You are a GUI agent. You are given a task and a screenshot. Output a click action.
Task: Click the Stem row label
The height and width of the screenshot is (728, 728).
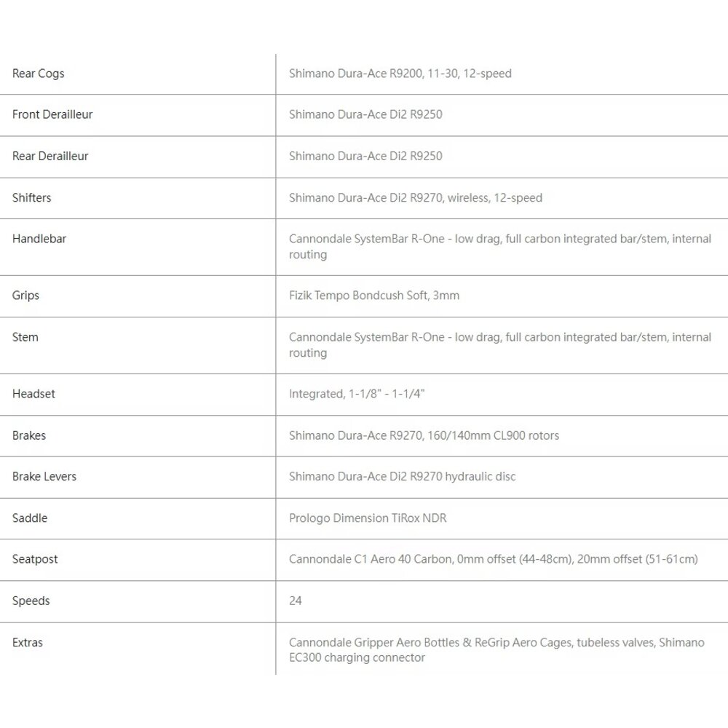25,337
